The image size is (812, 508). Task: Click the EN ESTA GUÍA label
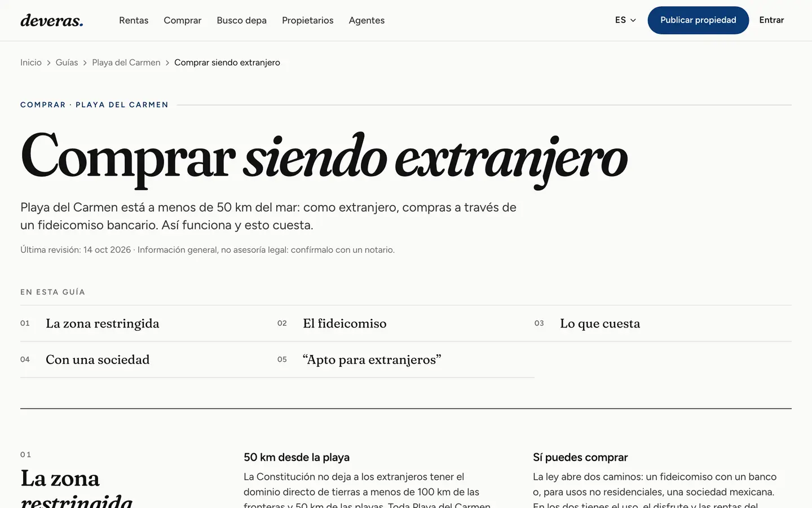[52, 292]
